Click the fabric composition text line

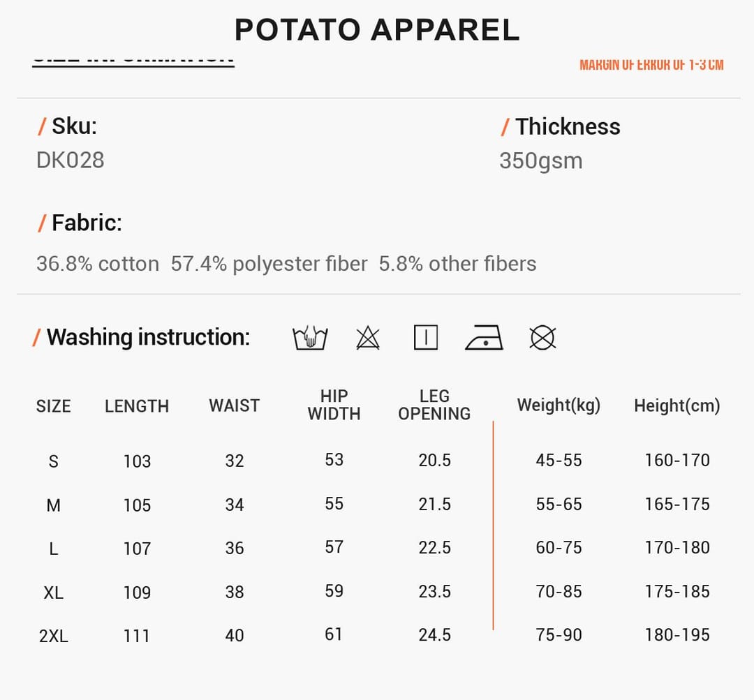click(x=287, y=264)
